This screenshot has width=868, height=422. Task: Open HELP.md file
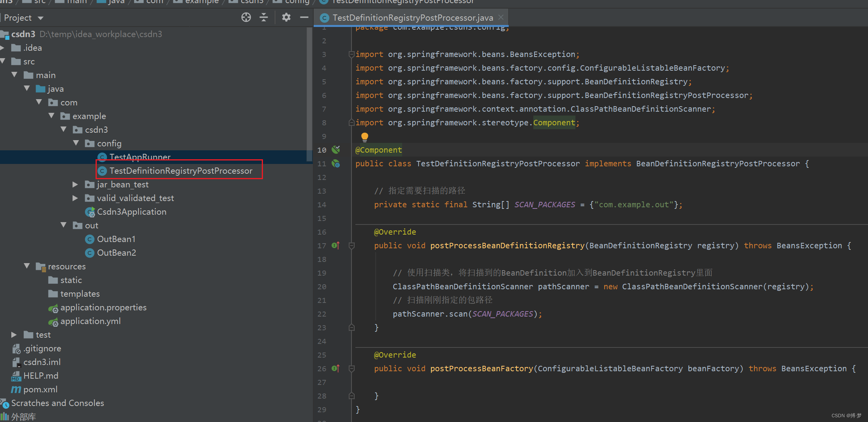pos(41,376)
